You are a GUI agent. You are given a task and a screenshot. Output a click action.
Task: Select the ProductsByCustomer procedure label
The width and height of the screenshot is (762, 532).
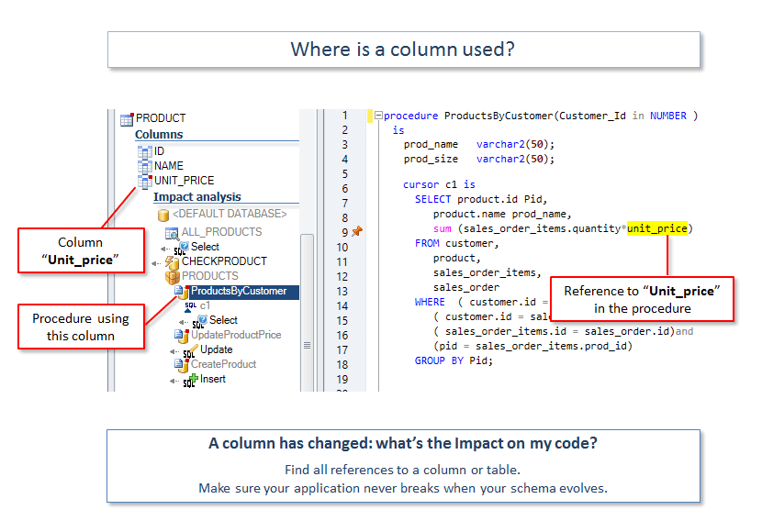click(x=239, y=291)
